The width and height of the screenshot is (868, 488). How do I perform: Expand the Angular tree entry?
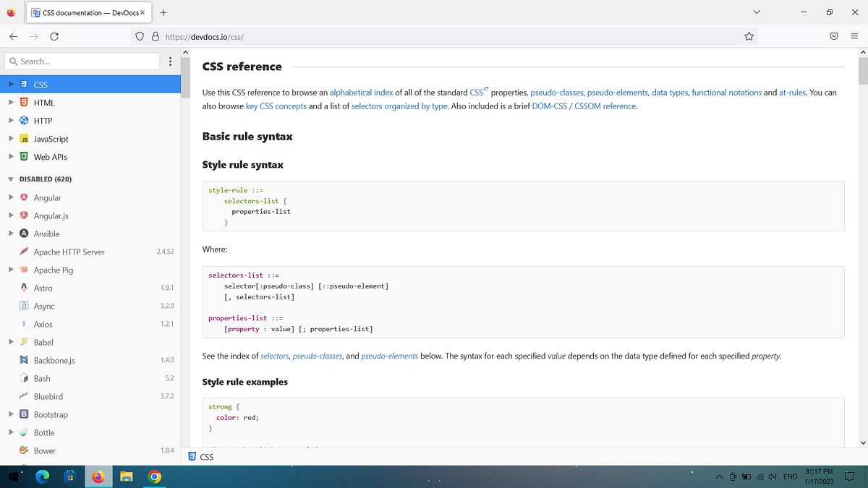(x=10, y=197)
